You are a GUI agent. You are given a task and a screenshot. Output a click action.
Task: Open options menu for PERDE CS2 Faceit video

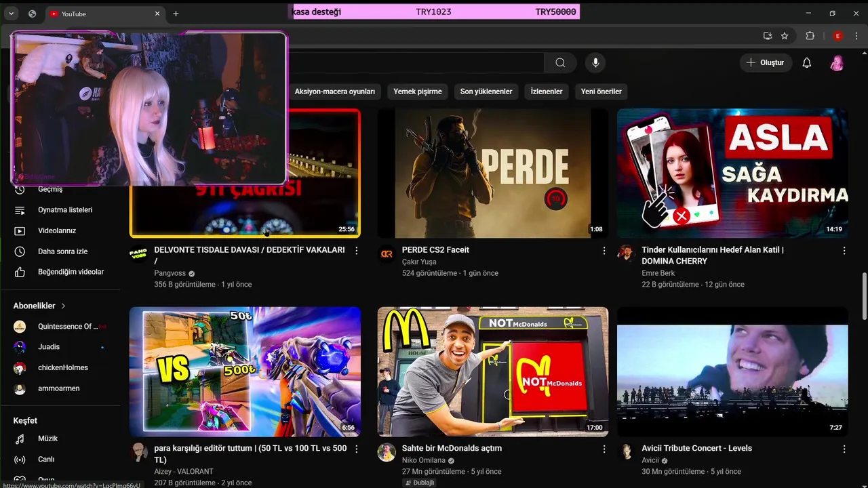[x=604, y=251]
